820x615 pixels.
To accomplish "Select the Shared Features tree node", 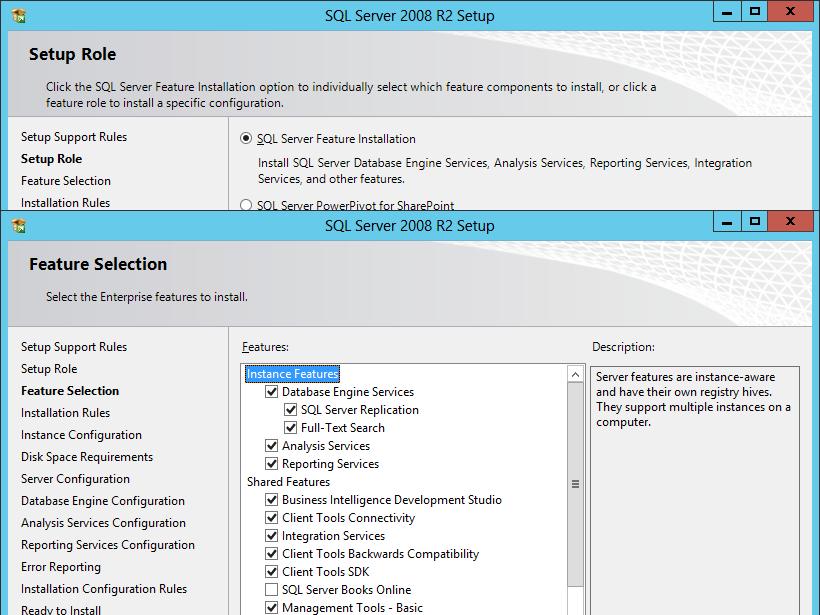I will [x=288, y=482].
